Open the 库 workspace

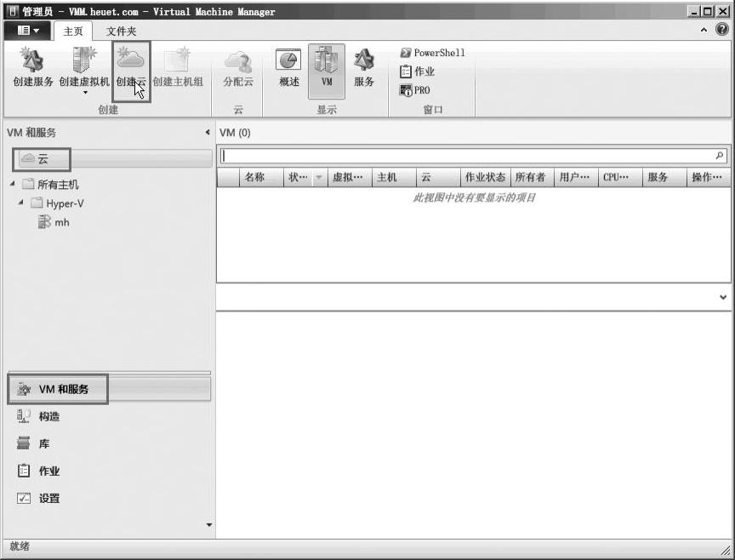pos(109,443)
